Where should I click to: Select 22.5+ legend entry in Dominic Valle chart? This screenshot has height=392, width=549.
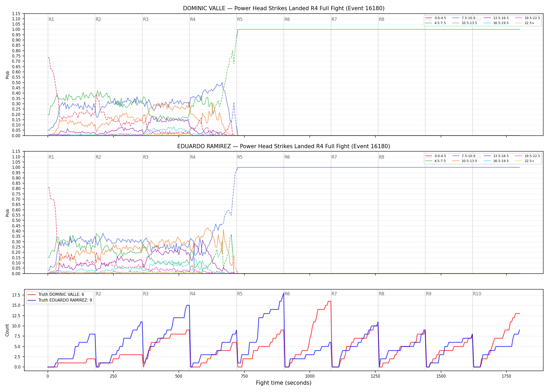pos(525,23)
